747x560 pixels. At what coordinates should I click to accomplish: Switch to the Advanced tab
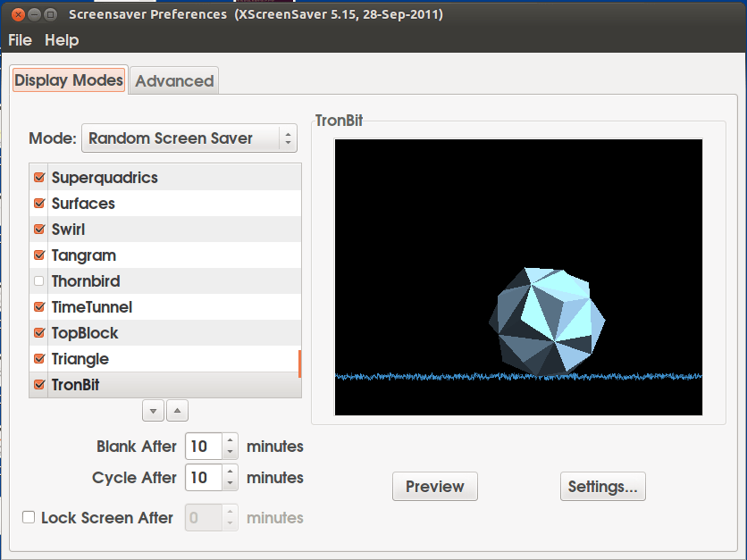[x=174, y=81]
